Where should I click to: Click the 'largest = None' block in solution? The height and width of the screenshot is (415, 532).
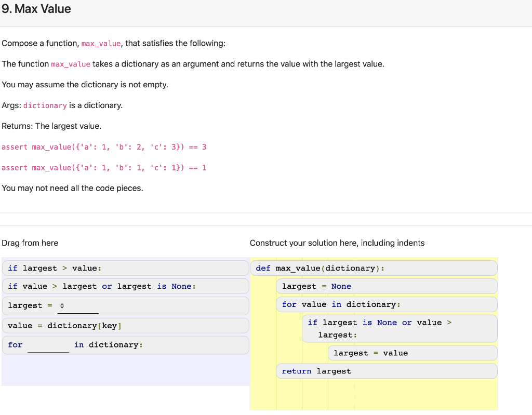312,286
